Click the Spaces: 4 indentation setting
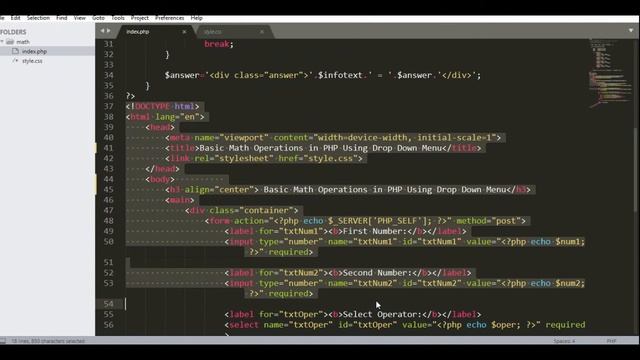Image resolution: width=640 pixels, height=360 pixels. pyautogui.click(x=564, y=341)
